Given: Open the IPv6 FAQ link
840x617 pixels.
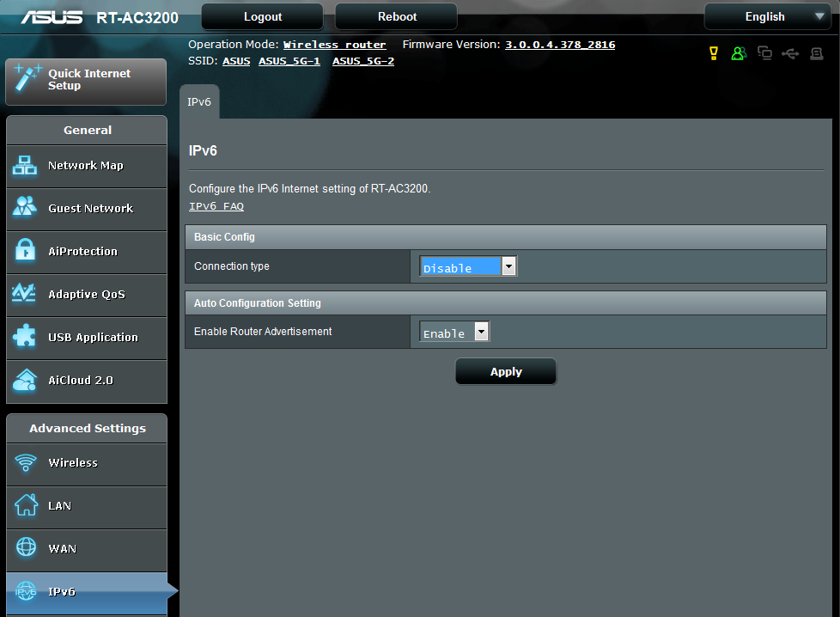Looking at the screenshot, I should coord(216,206).
